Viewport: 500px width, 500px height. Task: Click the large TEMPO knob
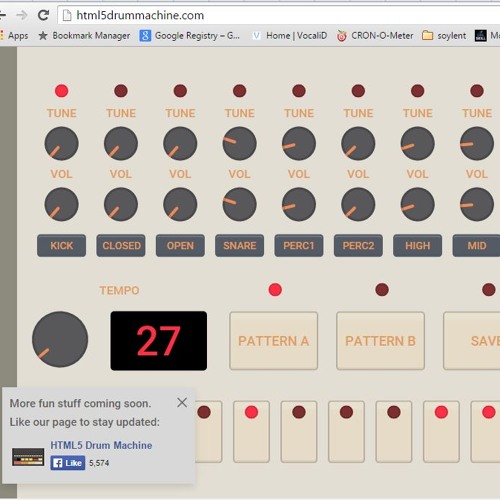point(60,339)
